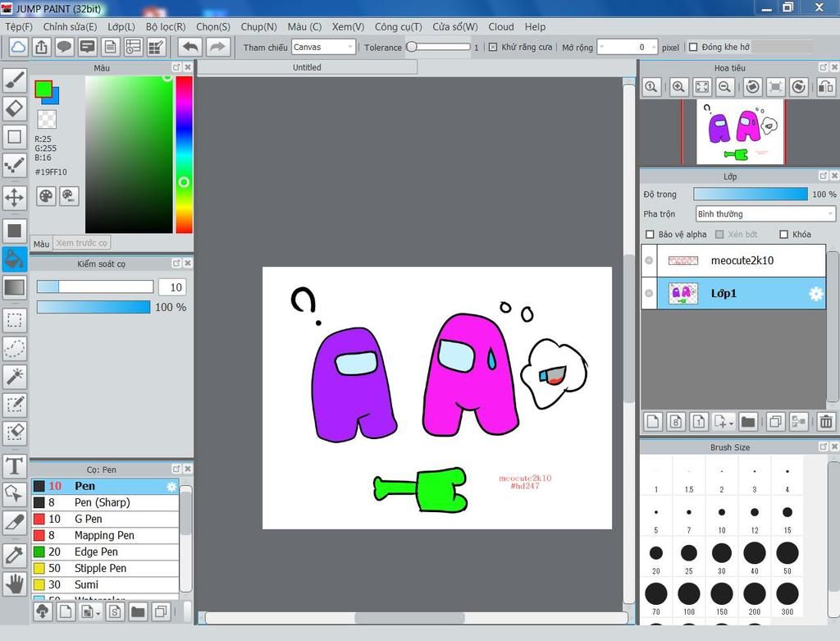Select the Untitled document tab

307,67
